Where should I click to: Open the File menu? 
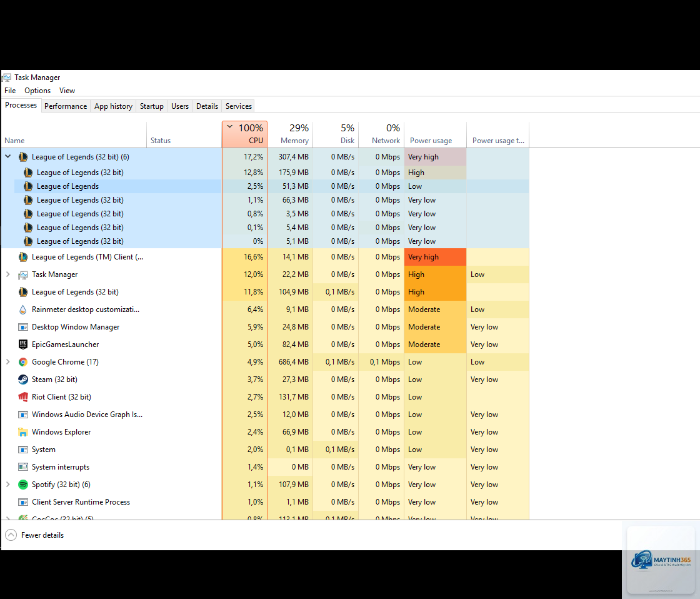(10, 91)
